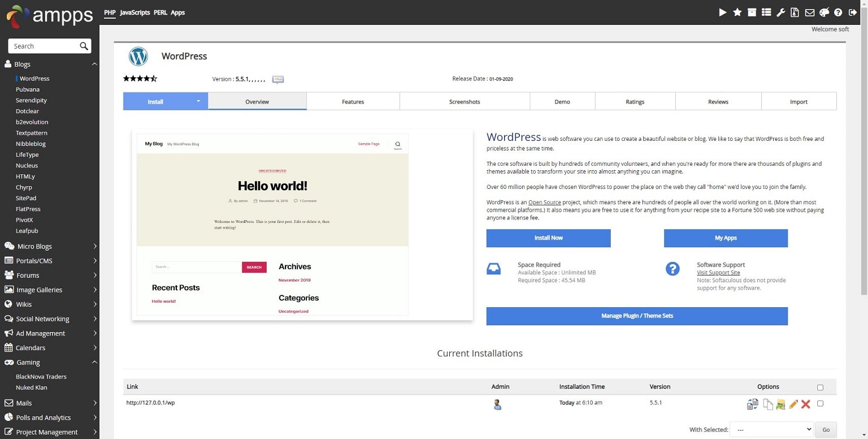Open BlackNova Traders under Gaming
This screenshot has height=439, width=868.
pyautogui.click(x=41, y=377)
